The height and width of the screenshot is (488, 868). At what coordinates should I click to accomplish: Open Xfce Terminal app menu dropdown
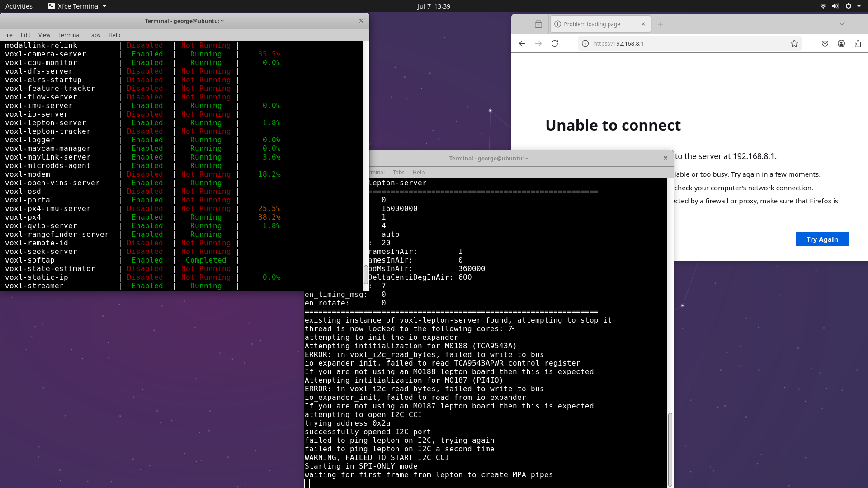[x=77, y=6]
